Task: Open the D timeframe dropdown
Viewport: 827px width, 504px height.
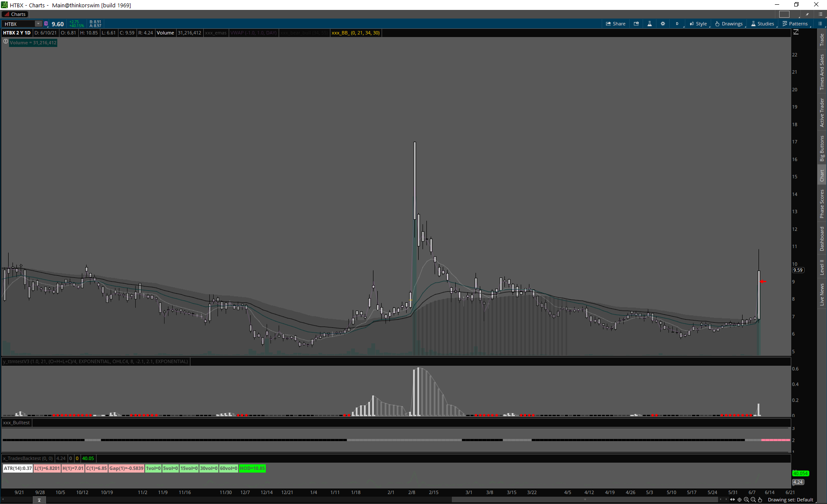Action: click(x=677, y=24)
